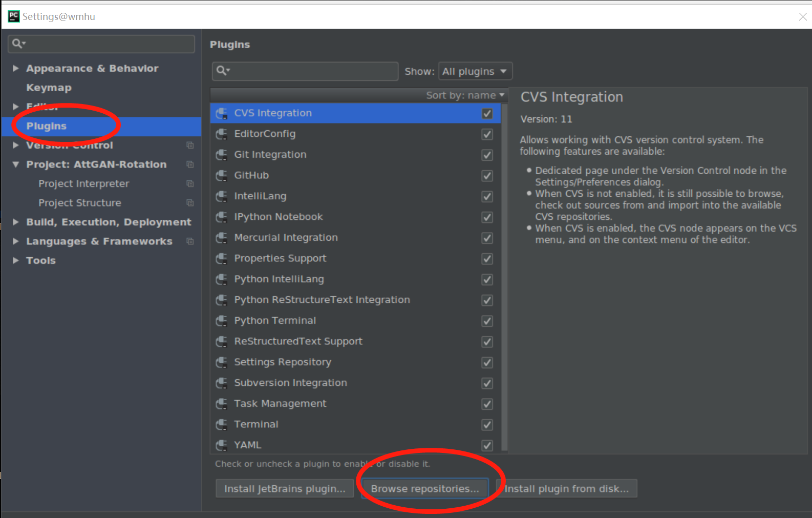
Task: Click the ReStructuredText Support plugin icon
Action: click(x=222, y=342)
